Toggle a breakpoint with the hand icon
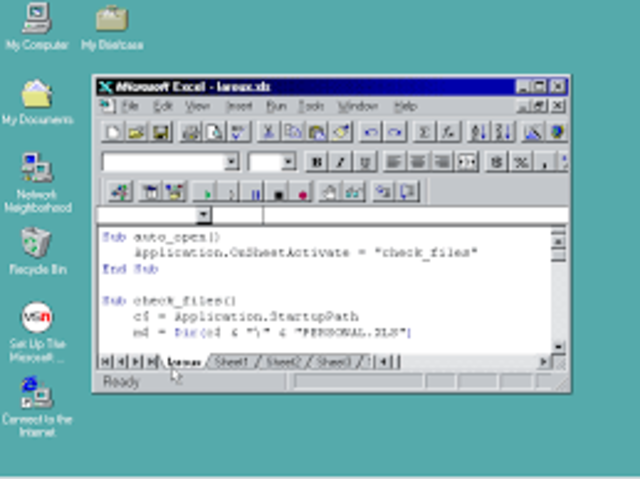Viewport: 640px width, 479px height. 329,192
